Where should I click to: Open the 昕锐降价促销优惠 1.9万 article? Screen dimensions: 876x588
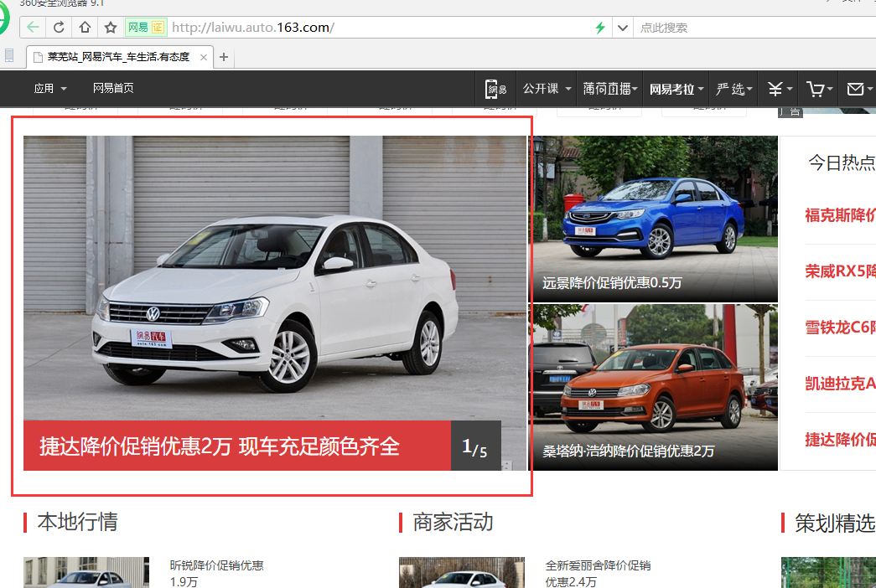(217, 574)
